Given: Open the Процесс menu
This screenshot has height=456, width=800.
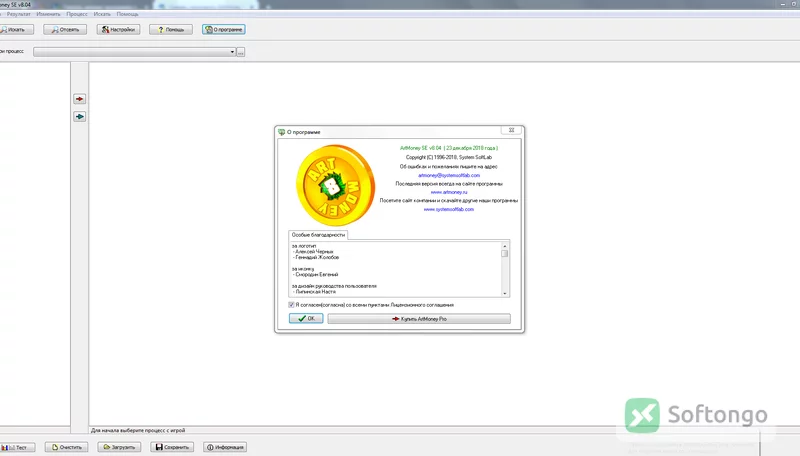Looking at the screenshot, I should pos(77,14).
